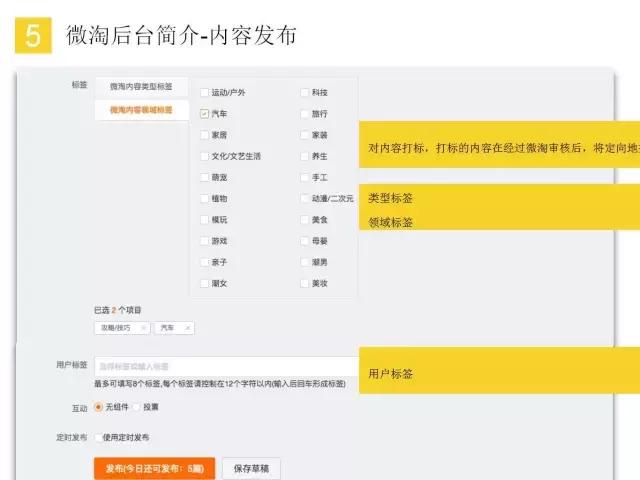
Task: Remove the 攻略/技巧 selected tag
Action: click(x=144, y=328)
